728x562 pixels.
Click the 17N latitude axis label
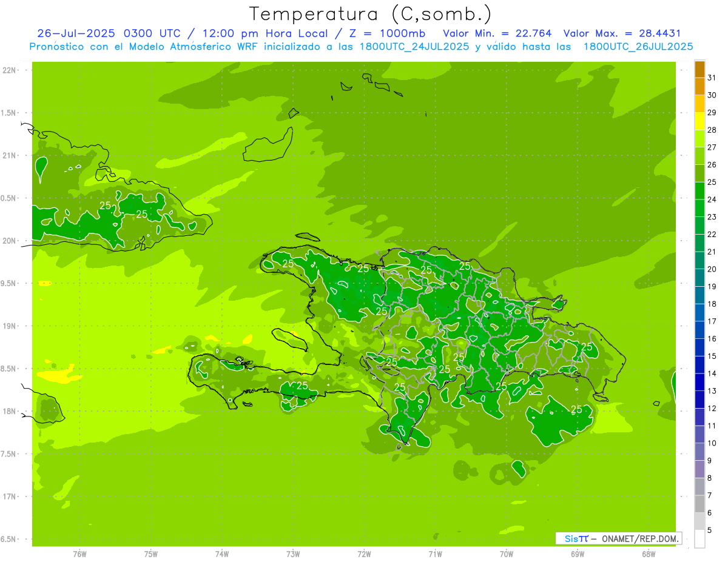[x=9, y=497]
